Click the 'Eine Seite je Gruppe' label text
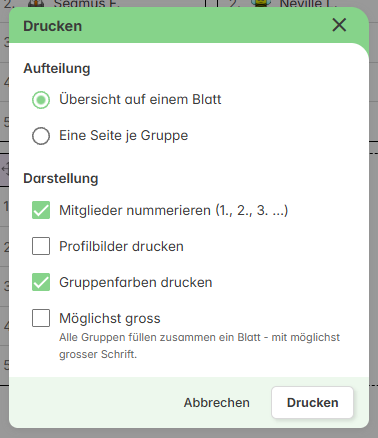378x438 pixels. 124,136
